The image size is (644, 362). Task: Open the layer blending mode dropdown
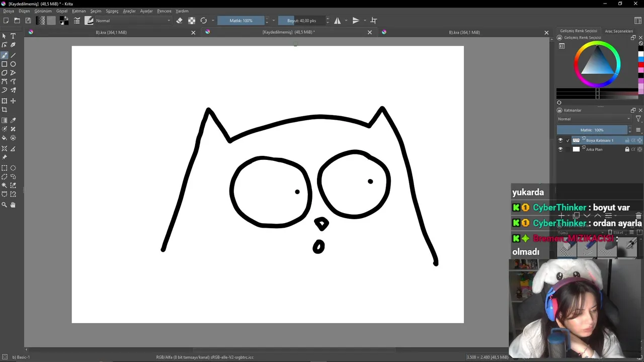click(x=594, y=119)
